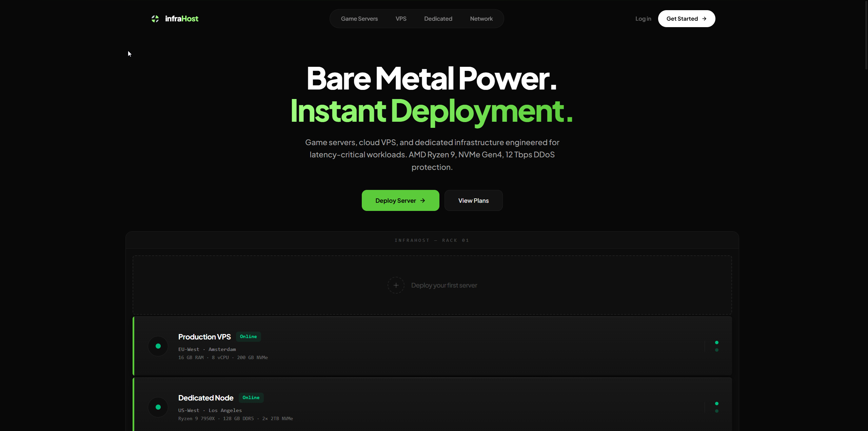Click the Deploy your first server placeholder
The width and height of the screenshot is (868, 431).
[444, 285]
